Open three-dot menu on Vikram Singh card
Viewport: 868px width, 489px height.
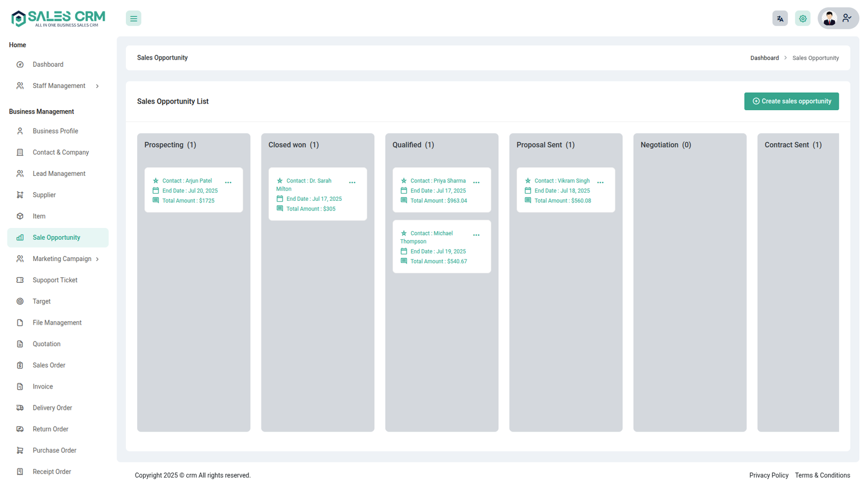[x=600, y=183]
